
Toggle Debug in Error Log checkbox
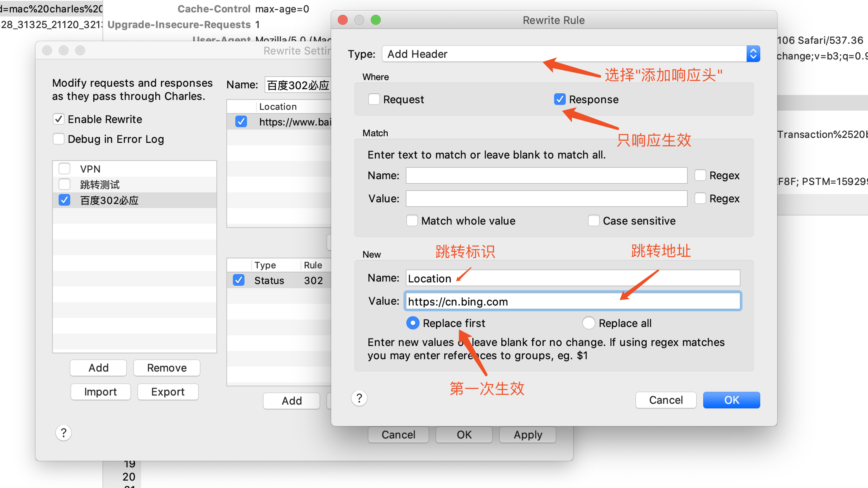pyautogui.click(x=59, y=139)
